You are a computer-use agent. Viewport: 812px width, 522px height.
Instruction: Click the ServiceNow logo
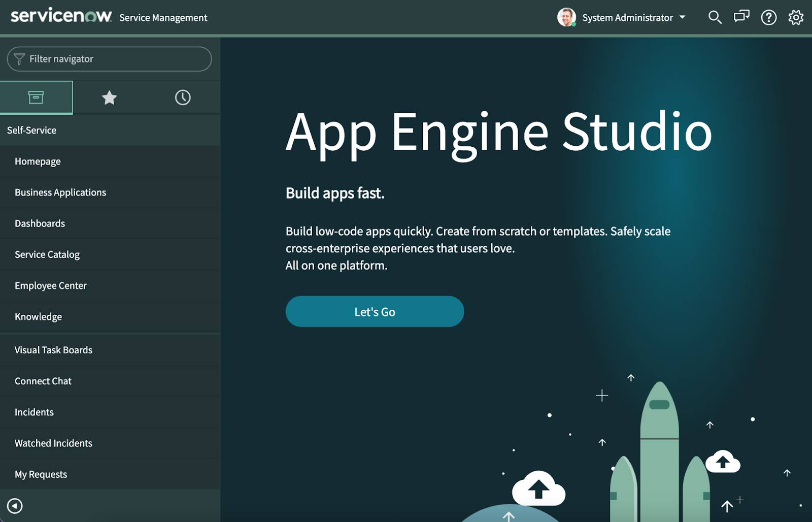61,16
